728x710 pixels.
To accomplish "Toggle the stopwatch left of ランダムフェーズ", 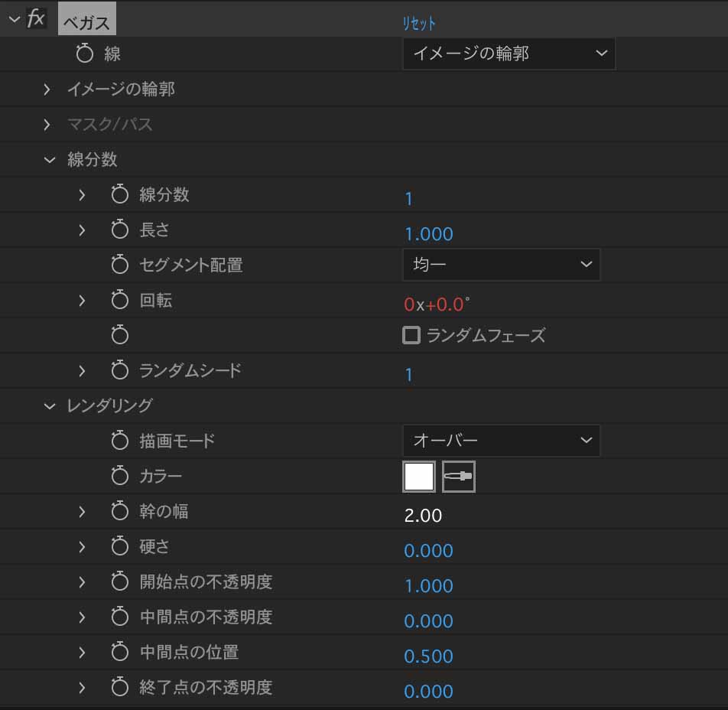I will (120, 334).
